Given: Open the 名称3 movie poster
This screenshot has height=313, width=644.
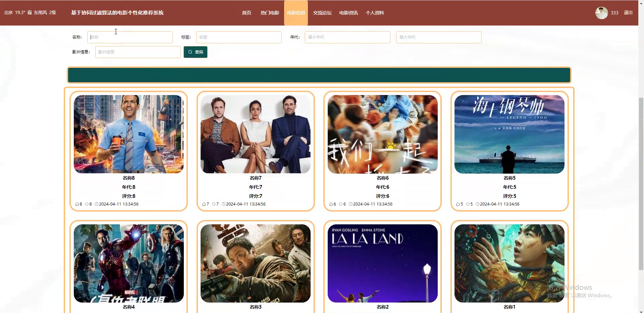Looking at the screenshot, I should (x=256, y=264).
